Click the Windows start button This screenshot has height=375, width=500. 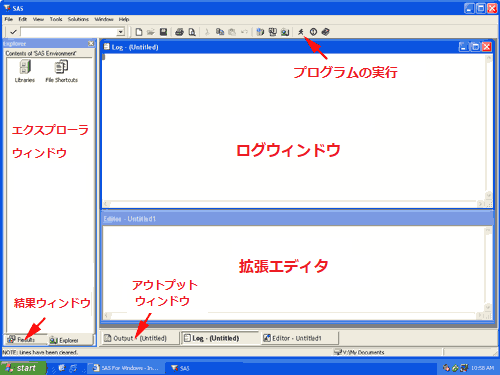click(x=23, y=368)
